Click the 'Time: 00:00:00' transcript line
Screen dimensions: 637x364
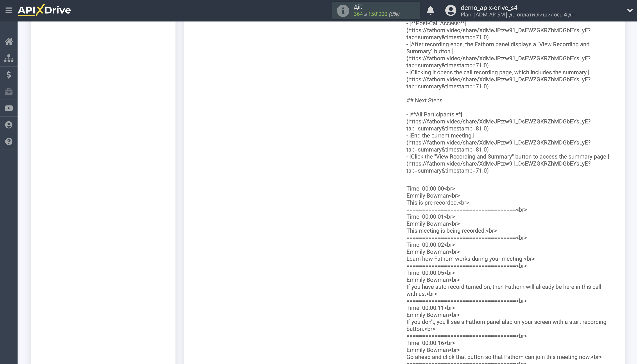[x=430, y=189]
